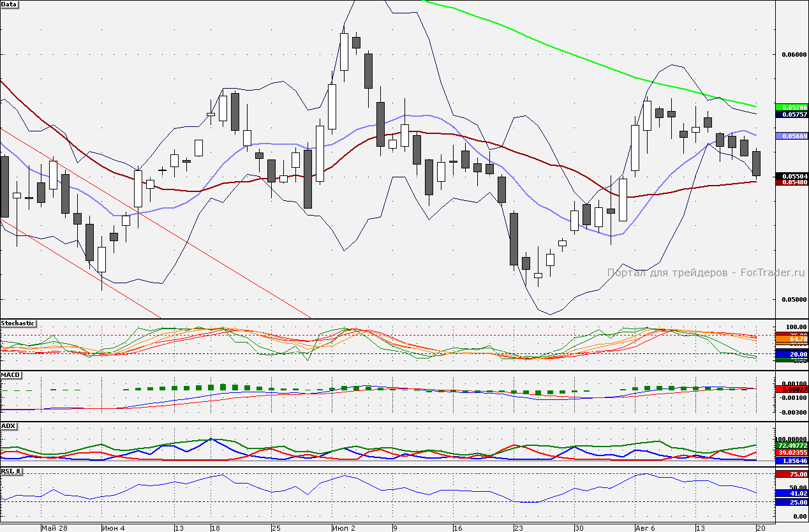This screenshot has height=532, width=809.
Task: Click the blue 1.85646 ADX value tag
Action: (x=792, y=461)
